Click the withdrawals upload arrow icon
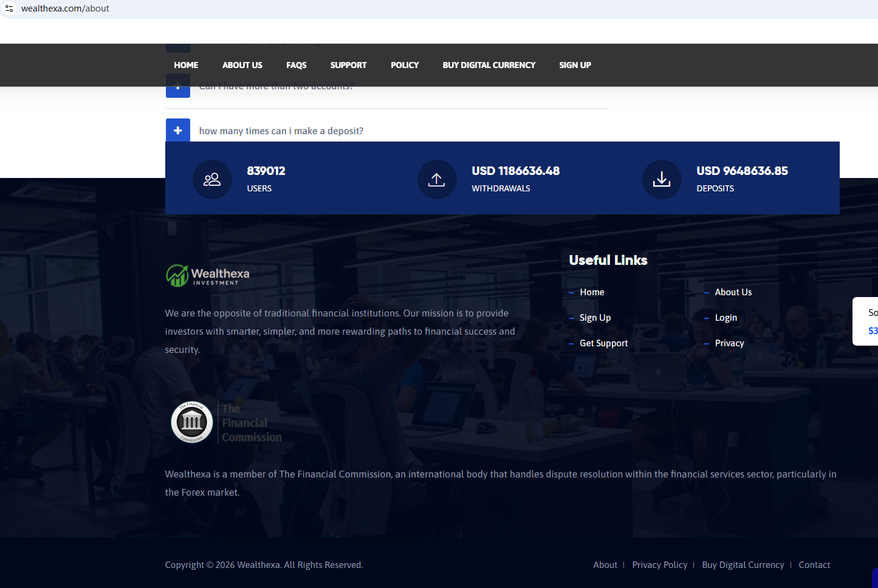Viewport: 878px width, 588px height. tap(436, 179)
